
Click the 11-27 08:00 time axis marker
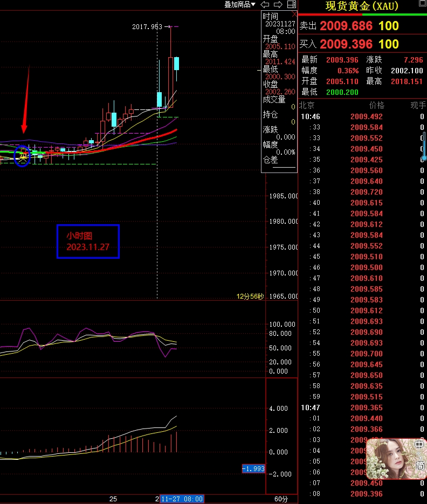(182, 499)
